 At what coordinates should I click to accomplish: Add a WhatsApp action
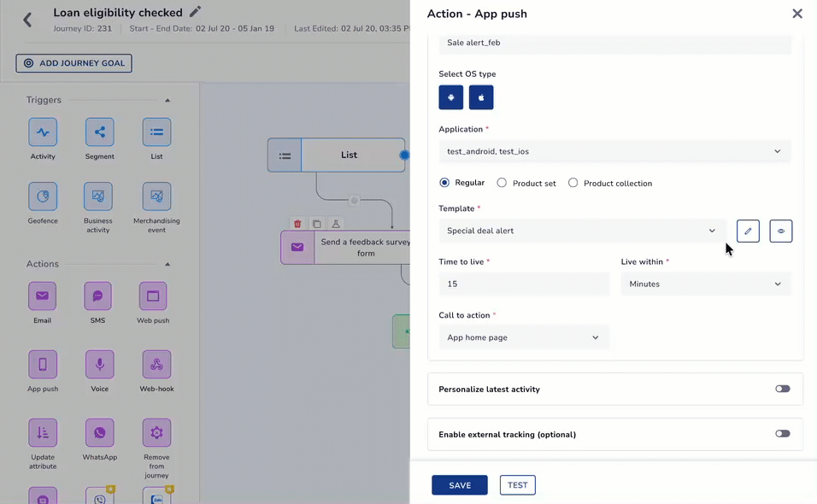point(99,432)
